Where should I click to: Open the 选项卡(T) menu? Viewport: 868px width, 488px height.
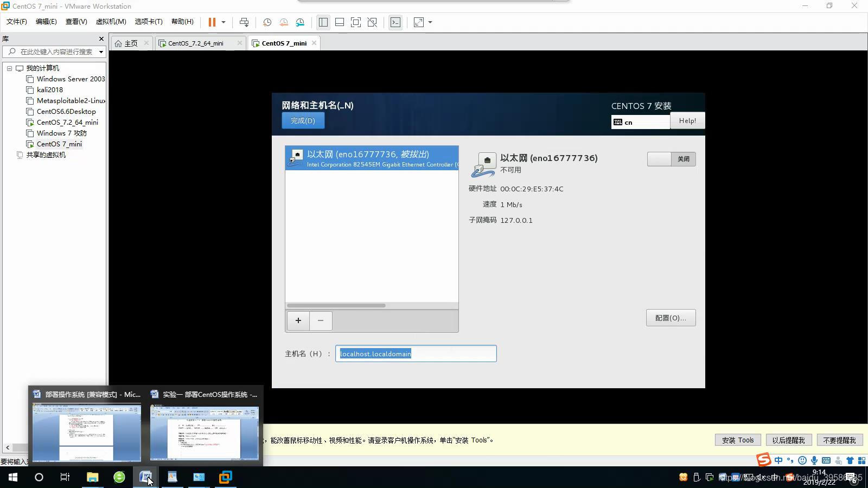[149, 22]
